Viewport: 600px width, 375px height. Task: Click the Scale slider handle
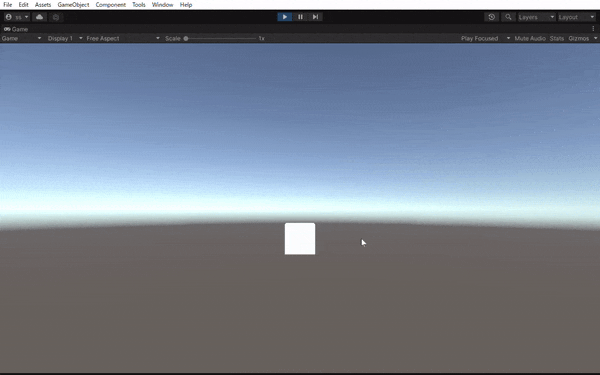point(186,38)
